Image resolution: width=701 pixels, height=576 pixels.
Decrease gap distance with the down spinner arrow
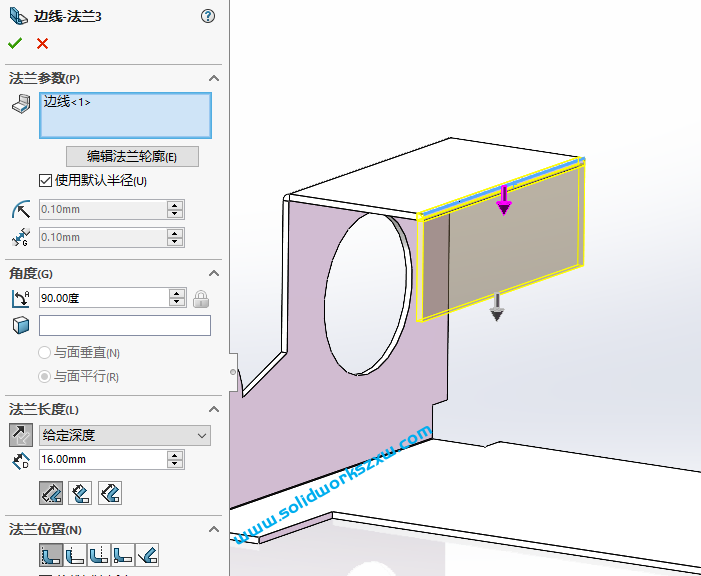pos(175,242)
